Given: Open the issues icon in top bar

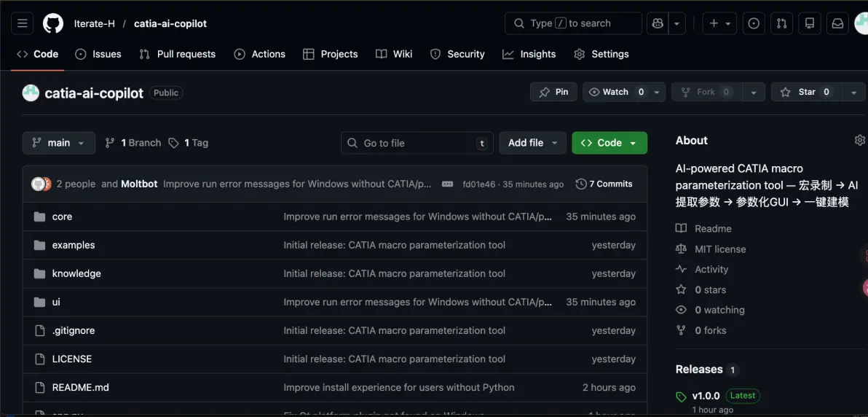Looking at the screenshot, I should tap(754, 23).
